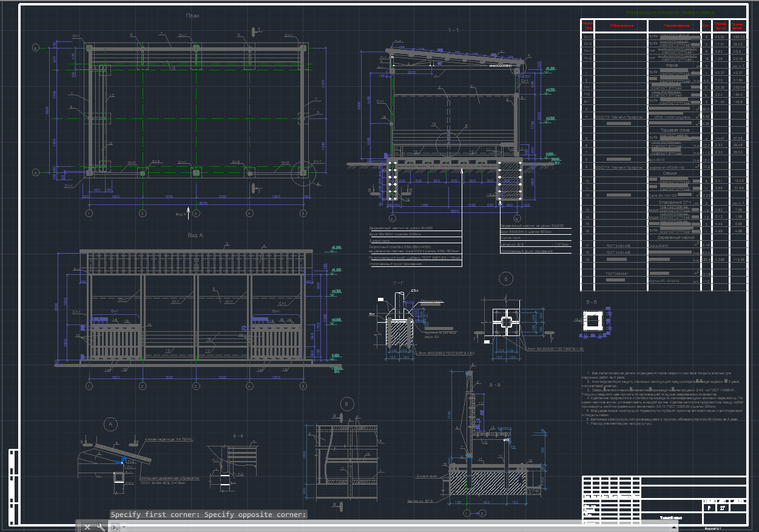Viewport: 759px width, 532px height.
Task: Select the 'а - а' section label
Action: 494,384
